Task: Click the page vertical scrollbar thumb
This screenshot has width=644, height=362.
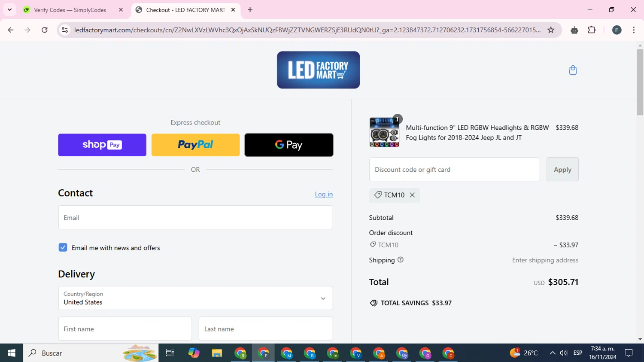Action: [640, 82]
